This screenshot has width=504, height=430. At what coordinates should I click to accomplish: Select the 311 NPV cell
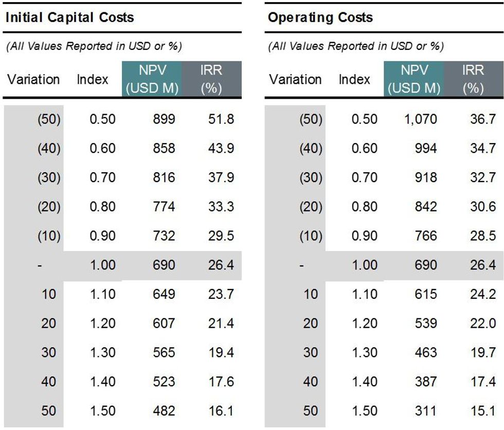tap(425, 411)
